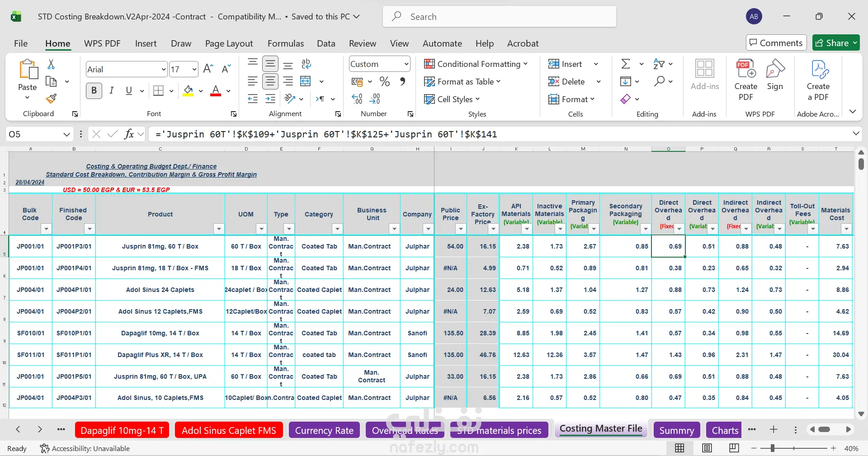The image size is (868, 456).
Task: Click the Cut scissors icon
Action: (x=51, y=64)
